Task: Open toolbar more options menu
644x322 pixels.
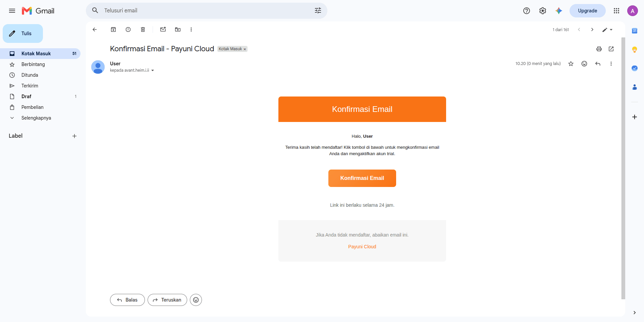Action: point(191,29)
